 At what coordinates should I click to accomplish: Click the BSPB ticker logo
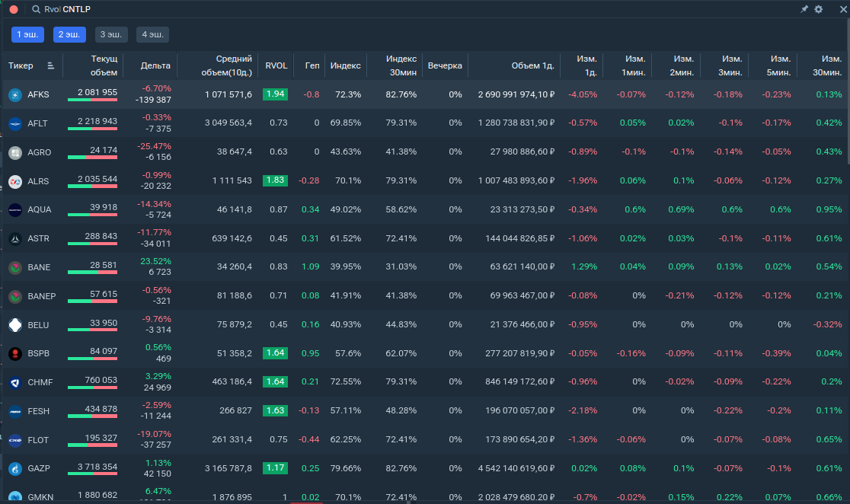[14, 354]
